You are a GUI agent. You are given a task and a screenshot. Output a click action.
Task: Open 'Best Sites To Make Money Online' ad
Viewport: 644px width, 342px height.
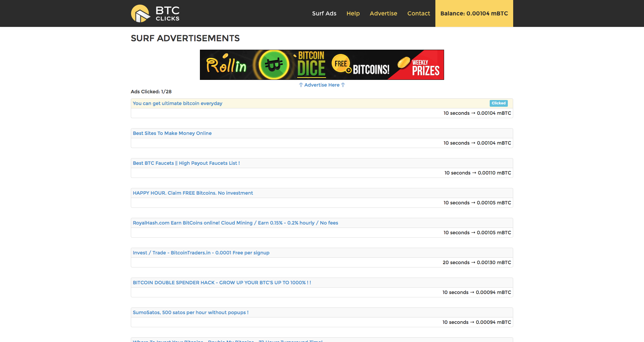pyautogui.click(x=172, y=133)
